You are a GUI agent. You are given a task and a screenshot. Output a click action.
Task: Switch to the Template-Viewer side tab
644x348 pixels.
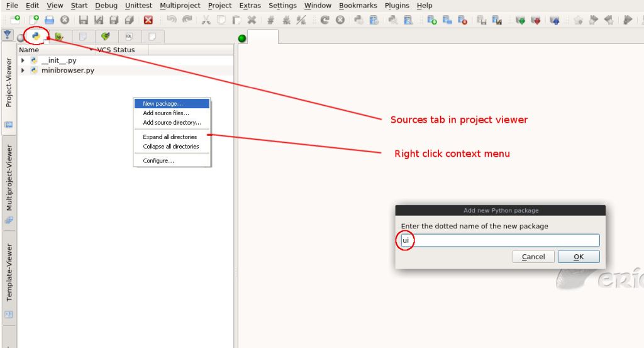click(9, 272)
